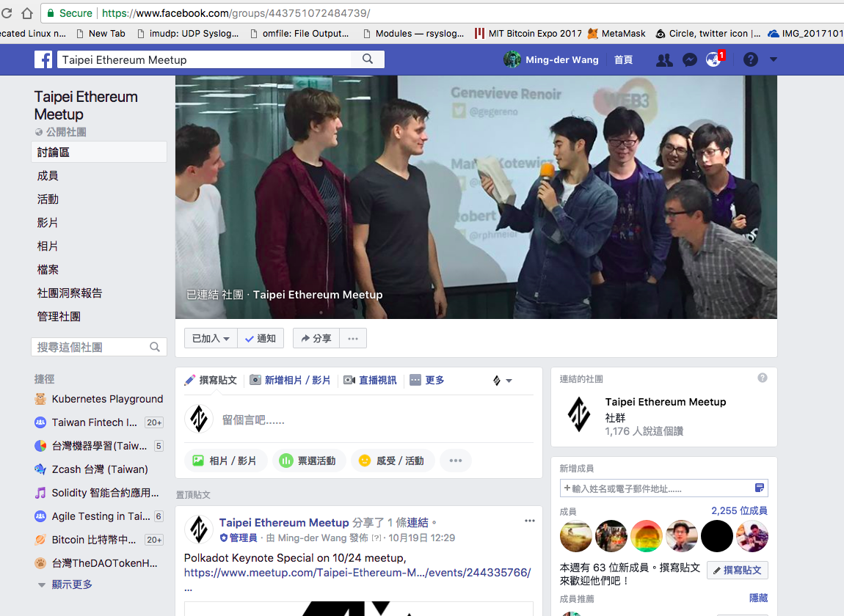This screenshot has height=616, width=844.
Task: Open friend requests icon
Action: 664,59
